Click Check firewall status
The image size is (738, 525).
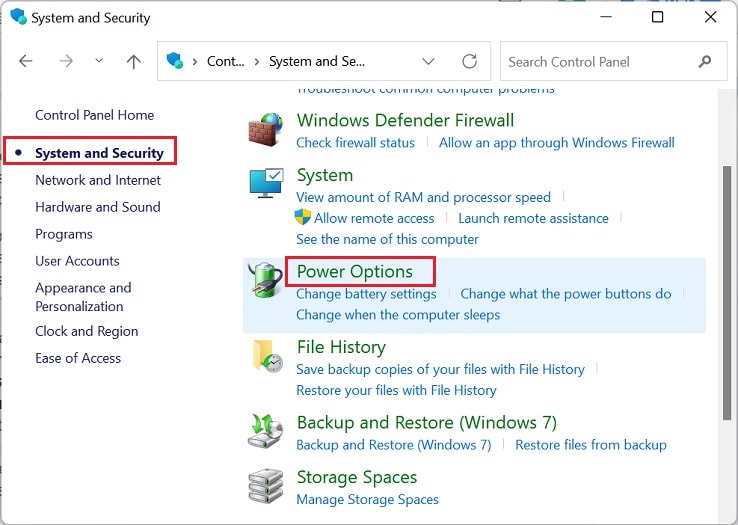pos(355,143)
